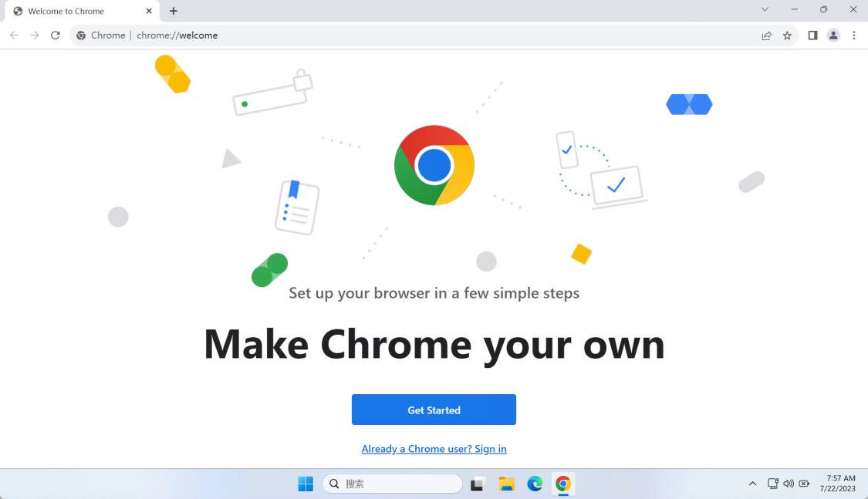Viewport: 868px width, 499px height.
Task: Open the side panel icon
Action: pyautogui.click(x=812, y=35)
